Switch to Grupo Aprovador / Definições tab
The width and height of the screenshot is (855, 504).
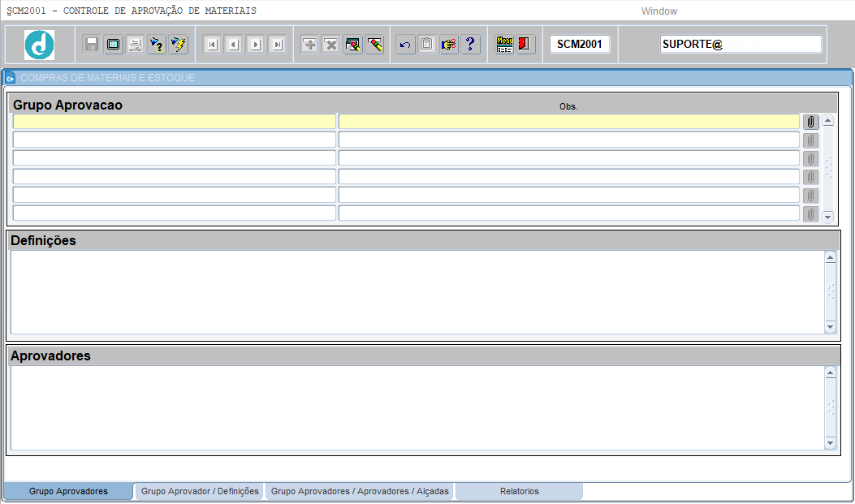pos(200,491)
